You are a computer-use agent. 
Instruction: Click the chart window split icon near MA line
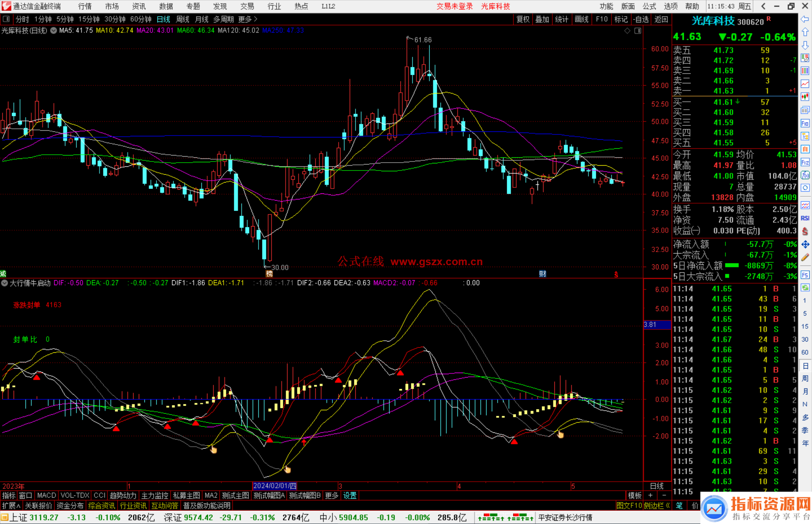(638, 31)
